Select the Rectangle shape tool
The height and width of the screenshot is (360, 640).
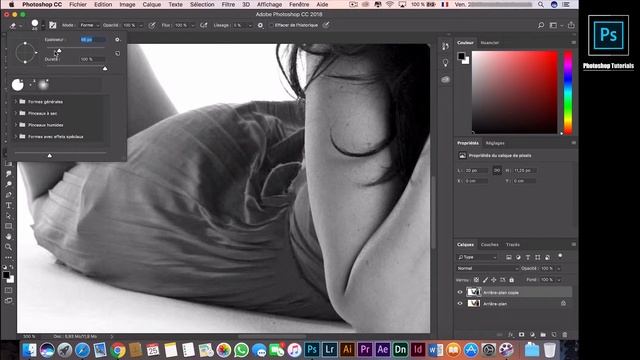pyautogui.click(x=9, y=226)
